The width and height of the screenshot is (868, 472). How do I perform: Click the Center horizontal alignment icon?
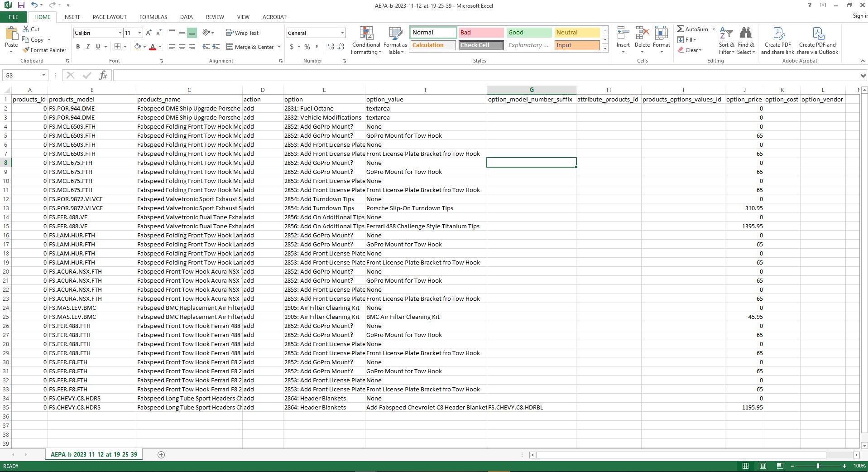tap(182, 47)
